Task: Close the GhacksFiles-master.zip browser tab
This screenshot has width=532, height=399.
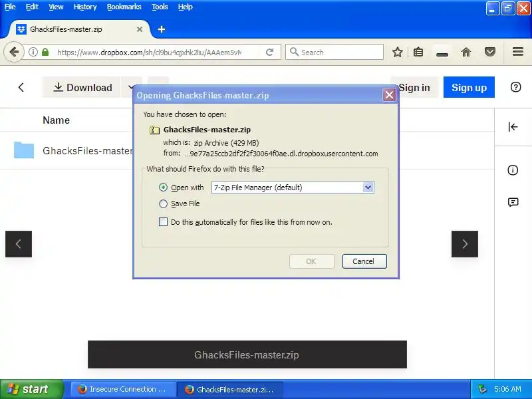Action: click(x=140, y=29)
